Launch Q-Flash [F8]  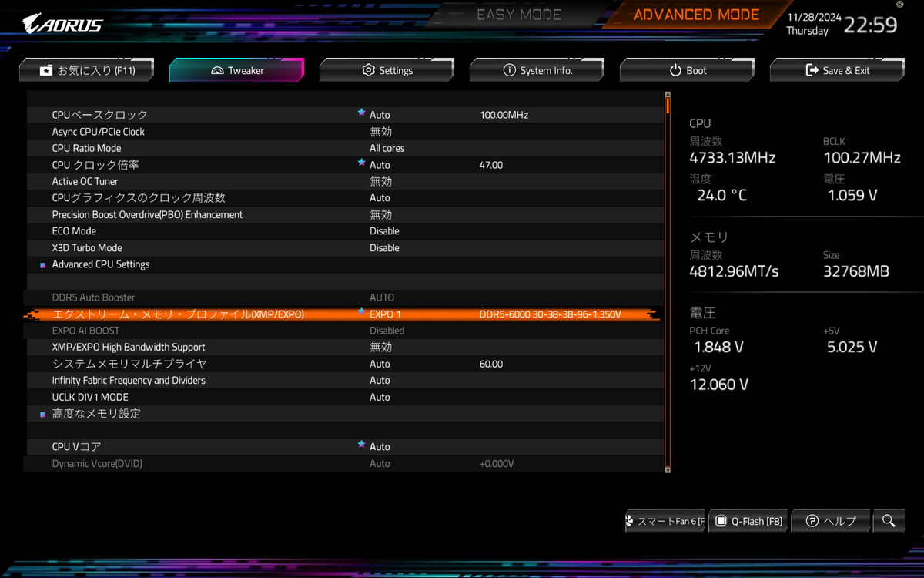(x=748, y=521)
